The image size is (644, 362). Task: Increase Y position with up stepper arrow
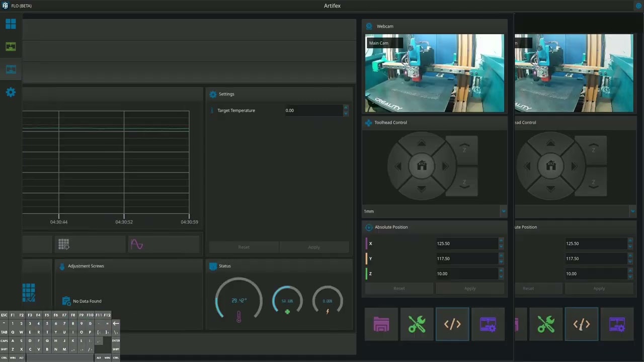click(x=501, y=256)
